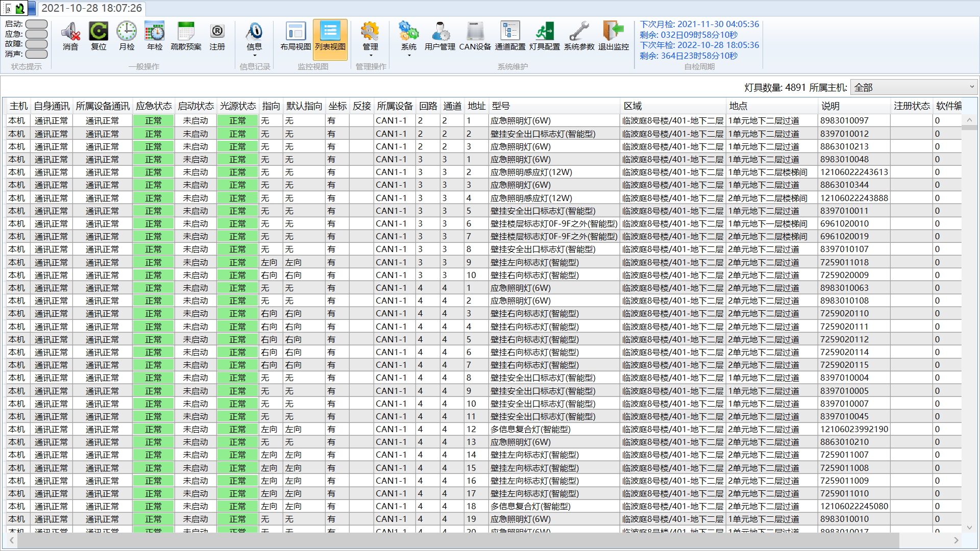Open 所属主机 combo box showing 全部
Screen dimensions: 980x551
click(x=914, y=87)
